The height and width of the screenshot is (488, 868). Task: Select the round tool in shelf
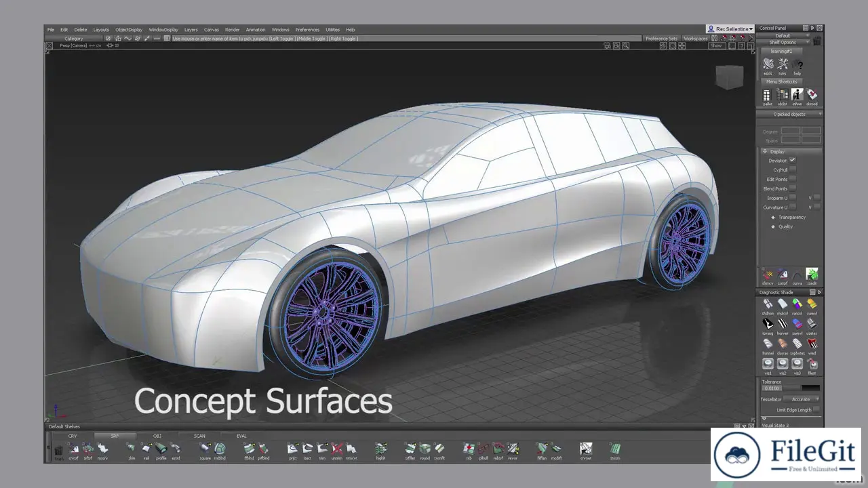click(425, 450)
